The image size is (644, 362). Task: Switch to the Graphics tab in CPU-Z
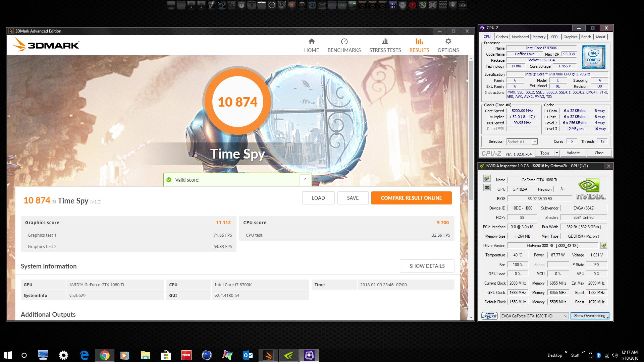pos(570,37)
